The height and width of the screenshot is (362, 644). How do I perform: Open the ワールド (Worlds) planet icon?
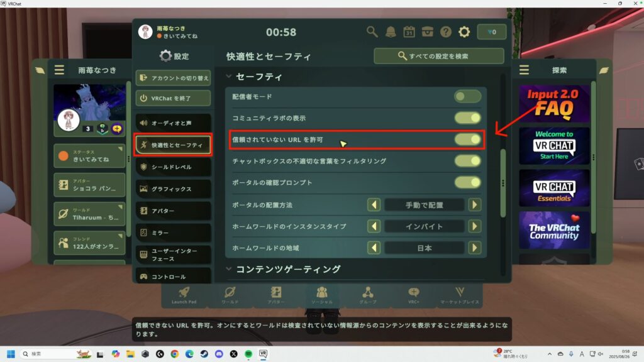[230, 295]
